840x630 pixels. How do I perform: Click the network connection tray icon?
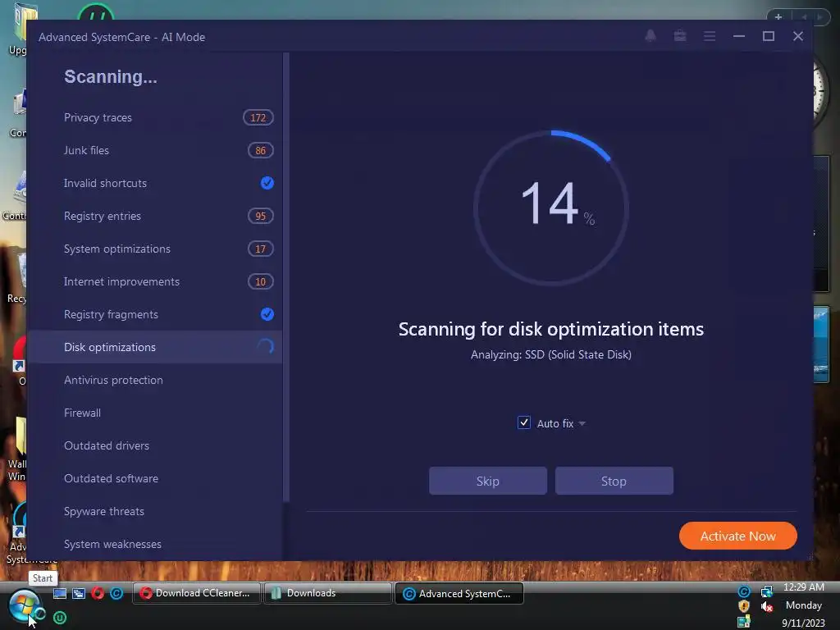(767, 591)
